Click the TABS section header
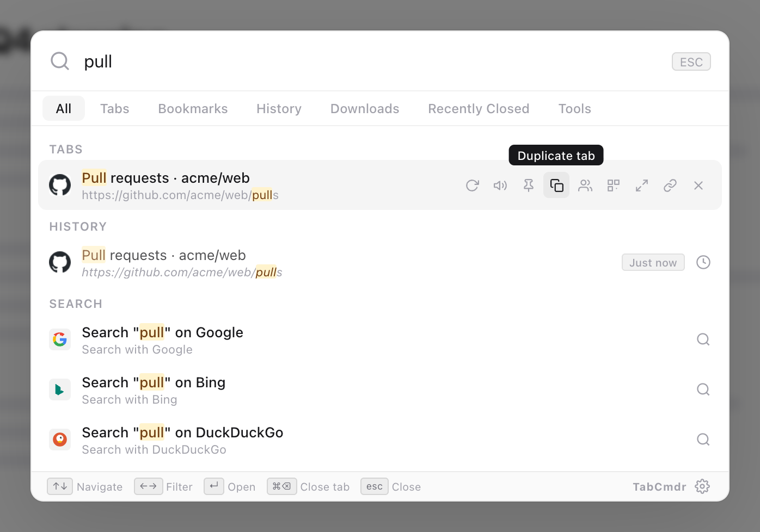 (66, 150)
